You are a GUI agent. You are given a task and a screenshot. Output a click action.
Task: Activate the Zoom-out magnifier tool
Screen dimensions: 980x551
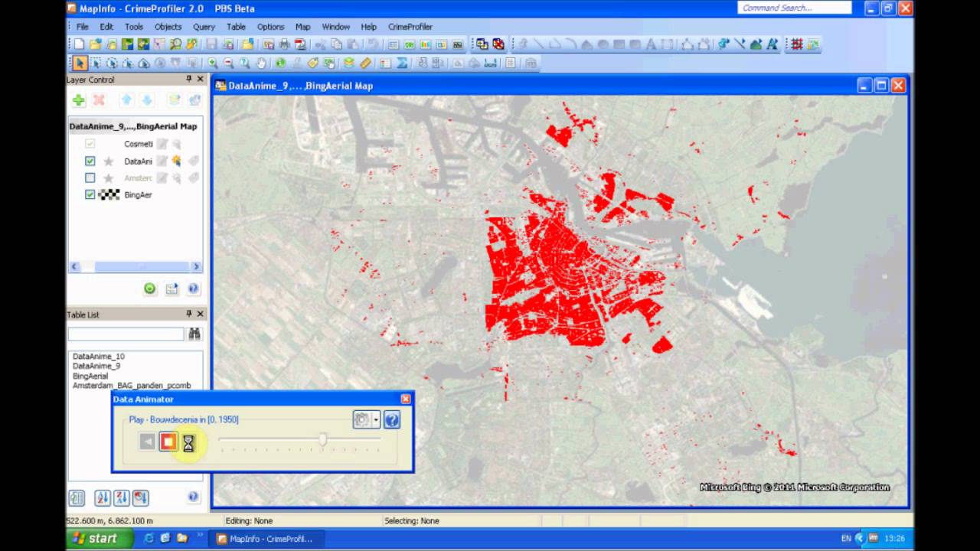[x=228, y=63]
